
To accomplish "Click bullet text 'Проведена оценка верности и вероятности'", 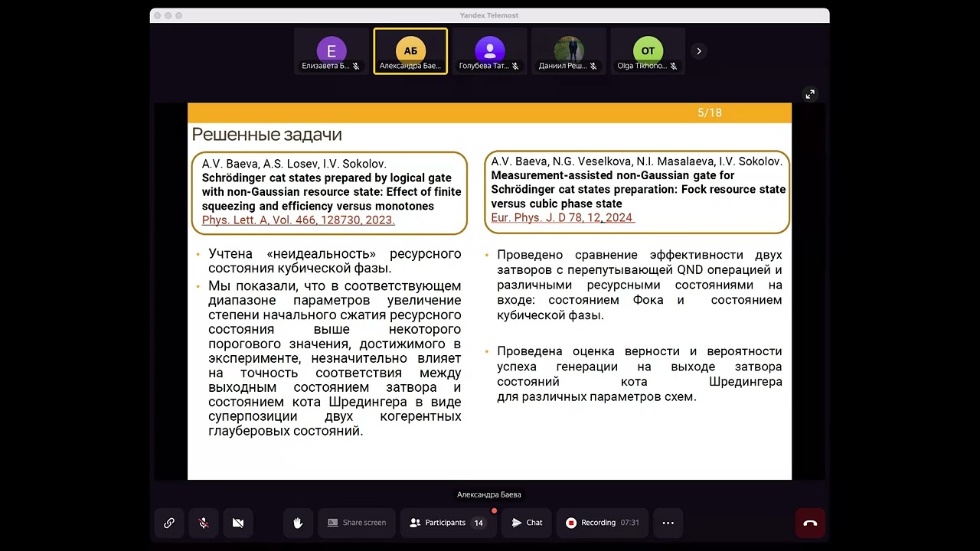I will coord(639,351).
